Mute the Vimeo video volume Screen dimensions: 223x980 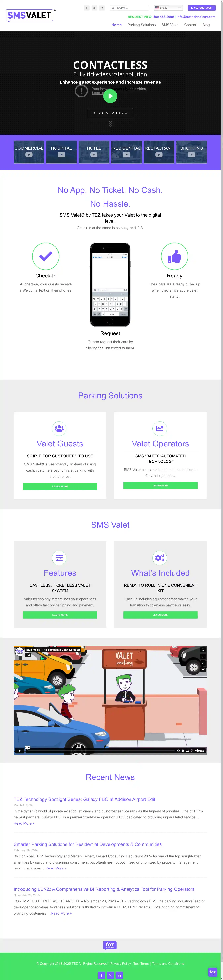pos(178,751)
